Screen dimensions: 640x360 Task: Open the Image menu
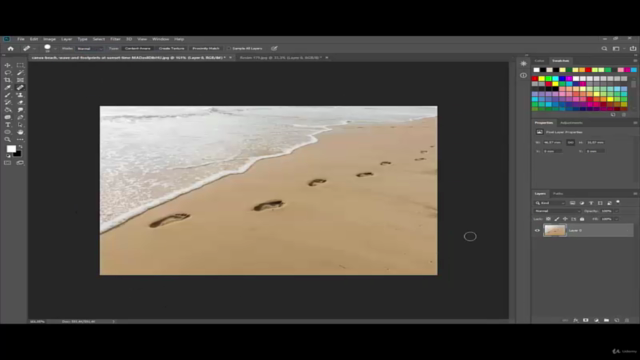click(x=49, y=39)
